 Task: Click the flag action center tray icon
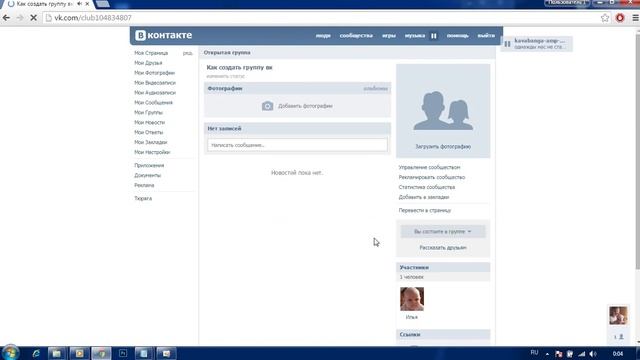(559, 354)
